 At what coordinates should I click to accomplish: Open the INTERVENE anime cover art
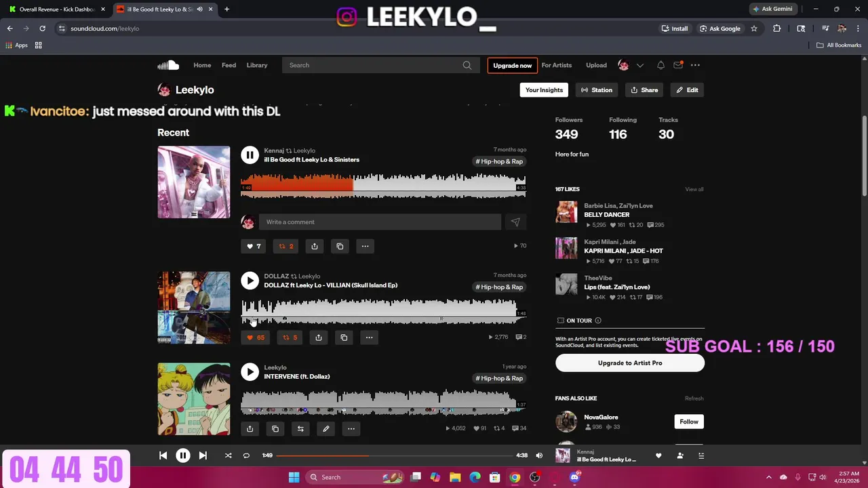[x=194, y=399]
